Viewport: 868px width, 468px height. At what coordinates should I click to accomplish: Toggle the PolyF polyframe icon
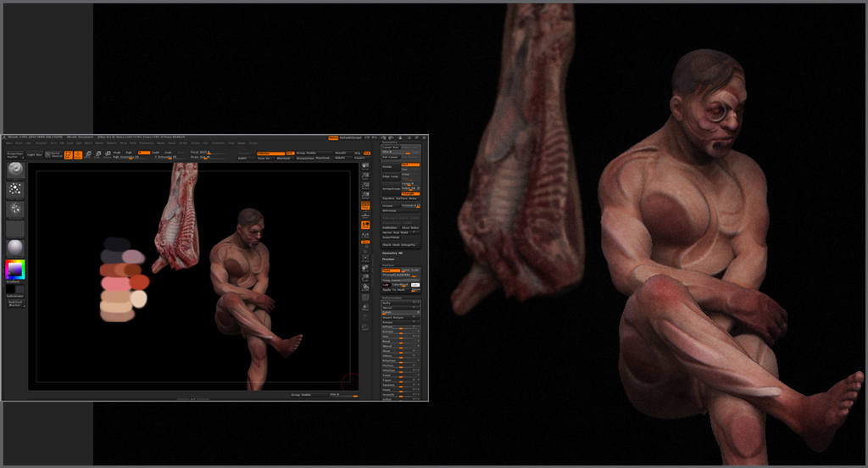pos(365,298)
